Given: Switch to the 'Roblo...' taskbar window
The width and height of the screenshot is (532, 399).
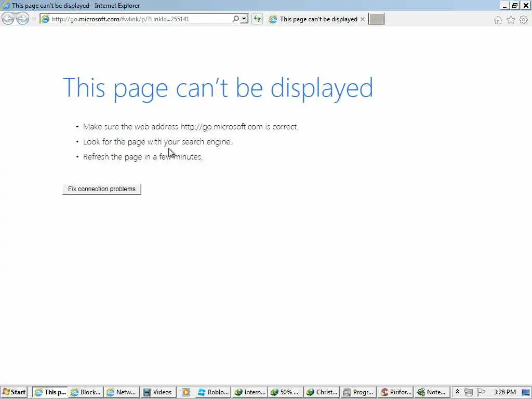Looking at the screenshot, I should (213, 392).
